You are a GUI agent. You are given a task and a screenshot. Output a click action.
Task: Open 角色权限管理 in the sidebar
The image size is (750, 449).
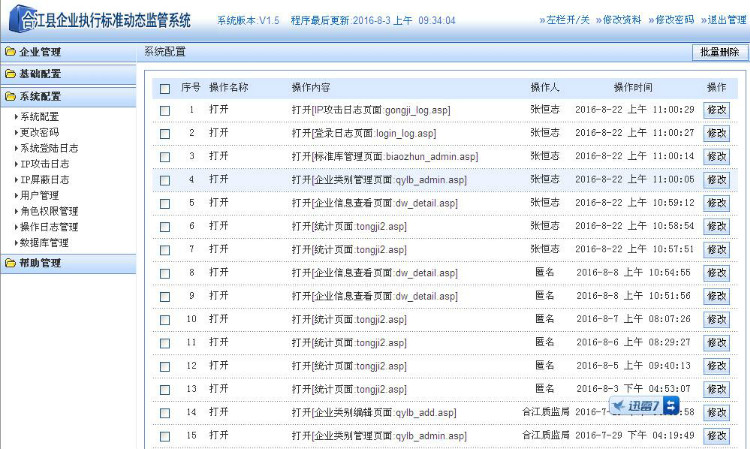pyautogui.click(x=49, y=211)
